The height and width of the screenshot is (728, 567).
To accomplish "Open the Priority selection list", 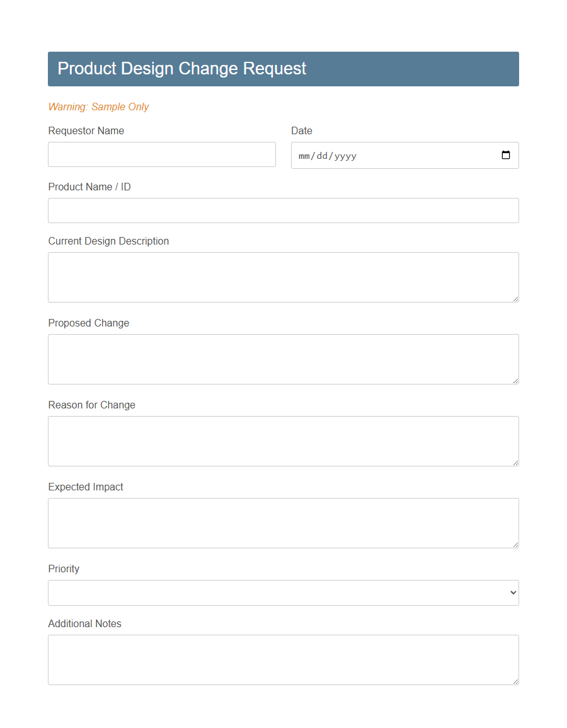I will click(x=283, y=592).
